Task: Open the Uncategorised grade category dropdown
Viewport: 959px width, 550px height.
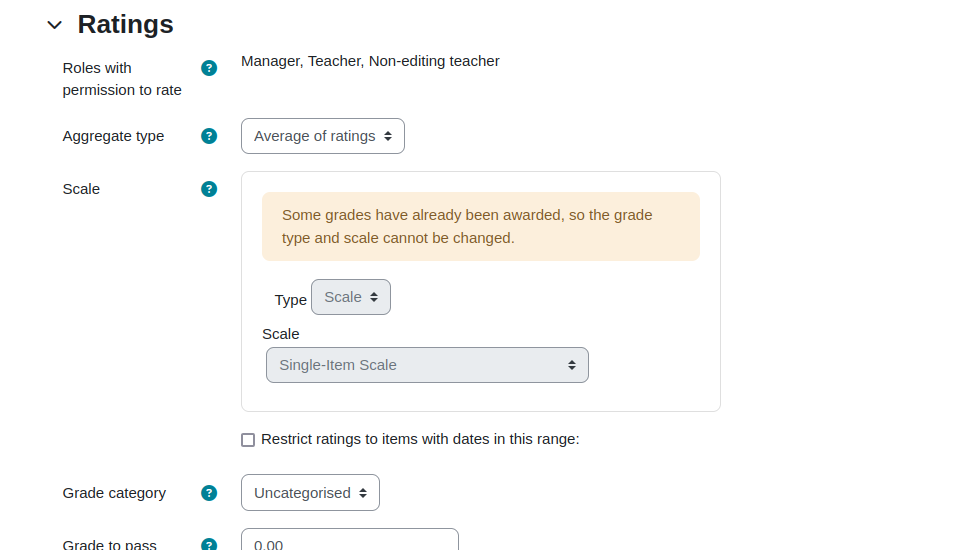Action: tap(310, 492)
